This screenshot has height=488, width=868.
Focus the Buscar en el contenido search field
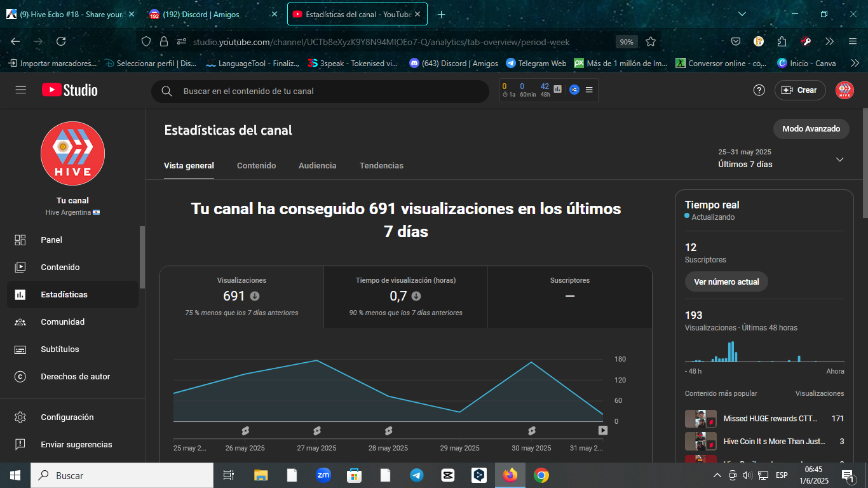320,91
